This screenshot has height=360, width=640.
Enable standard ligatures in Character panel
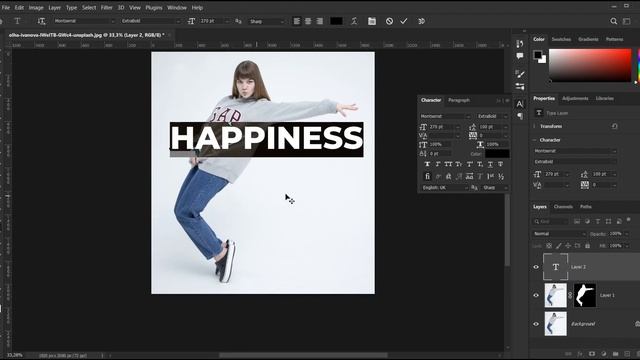pyautogui.click(x=427, y=176)
